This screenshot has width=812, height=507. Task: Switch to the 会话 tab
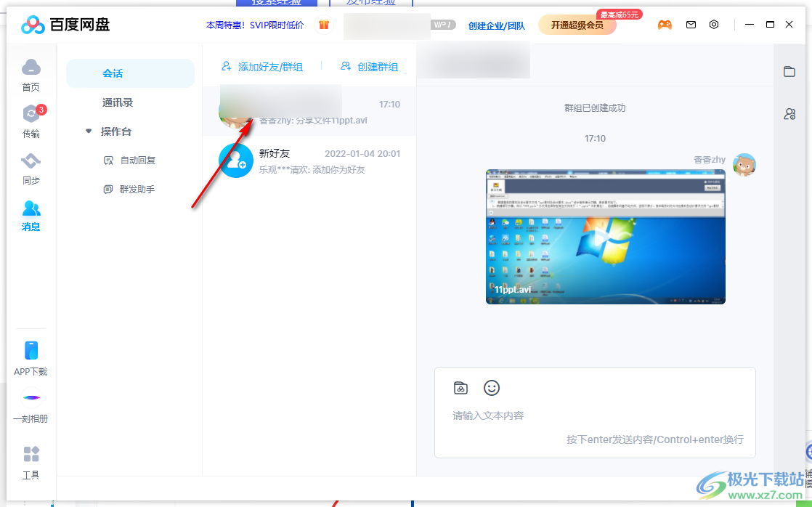131,73
